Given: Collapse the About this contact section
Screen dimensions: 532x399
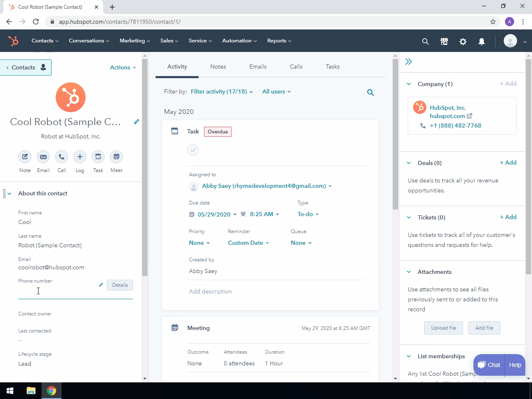Looking at the screenshot, I should pyautogui.click(x=10, y=194).
